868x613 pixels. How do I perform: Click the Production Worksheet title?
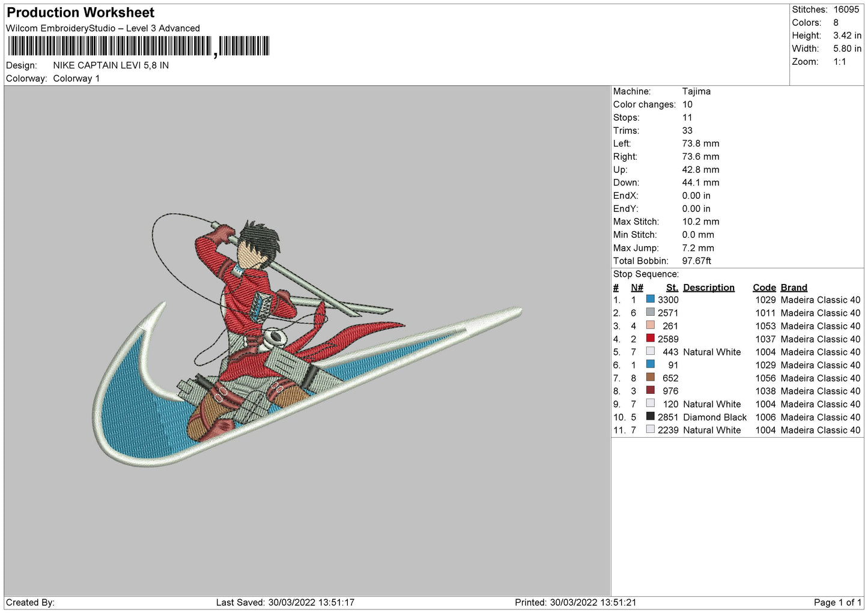[x=80, y=13]
